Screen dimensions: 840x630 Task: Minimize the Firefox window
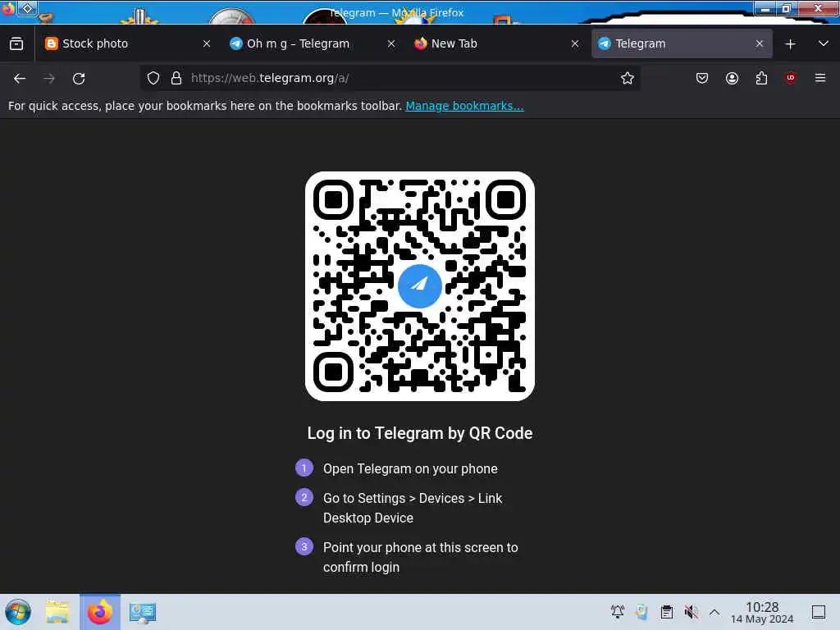point(766,8)
